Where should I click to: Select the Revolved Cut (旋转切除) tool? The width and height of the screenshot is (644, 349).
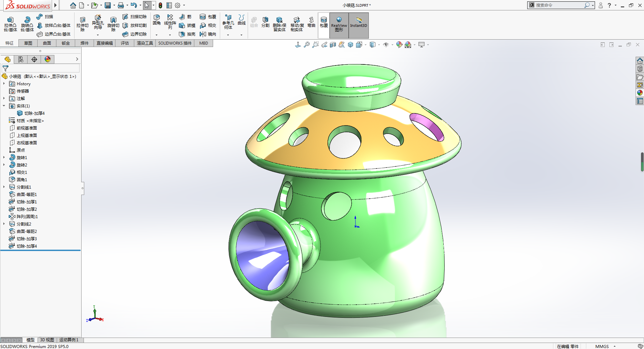click(x=113, y=24)
